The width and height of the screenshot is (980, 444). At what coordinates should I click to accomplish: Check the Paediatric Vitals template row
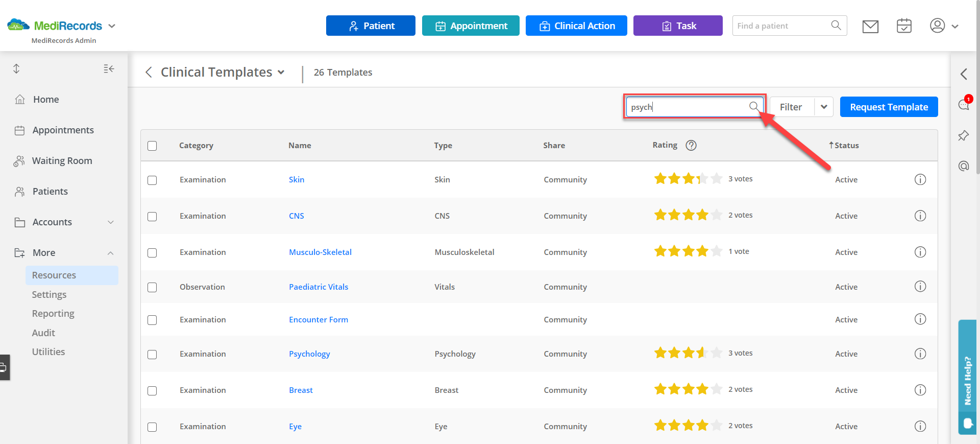pyautogui.click(x=152, y=288)
